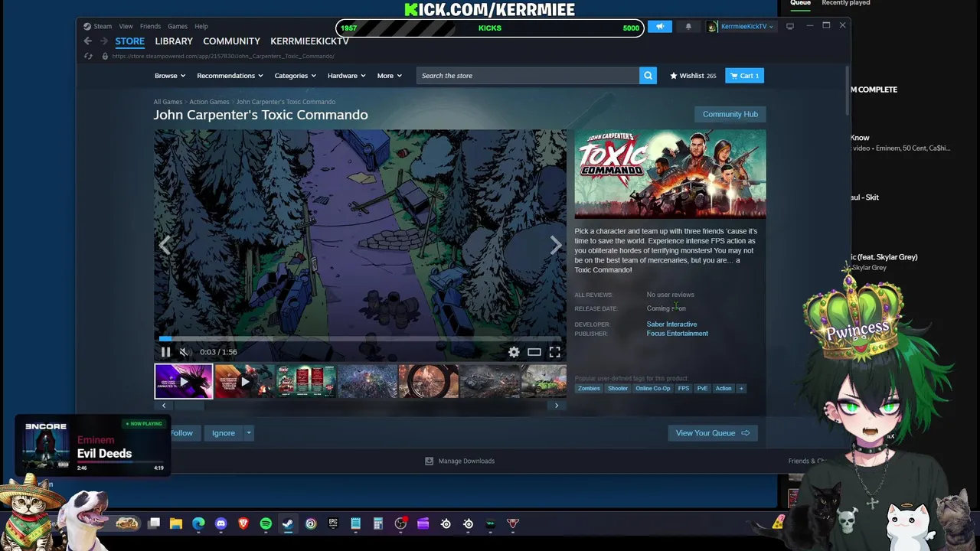Open the KermieeKickTV account dropdown
Screen dimensions: 980x551
[746, 27]
